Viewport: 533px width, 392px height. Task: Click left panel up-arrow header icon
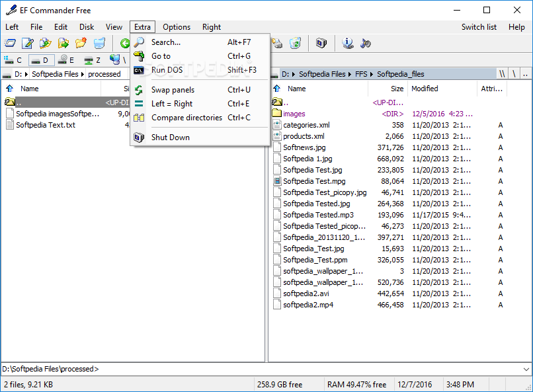[9, 89]
